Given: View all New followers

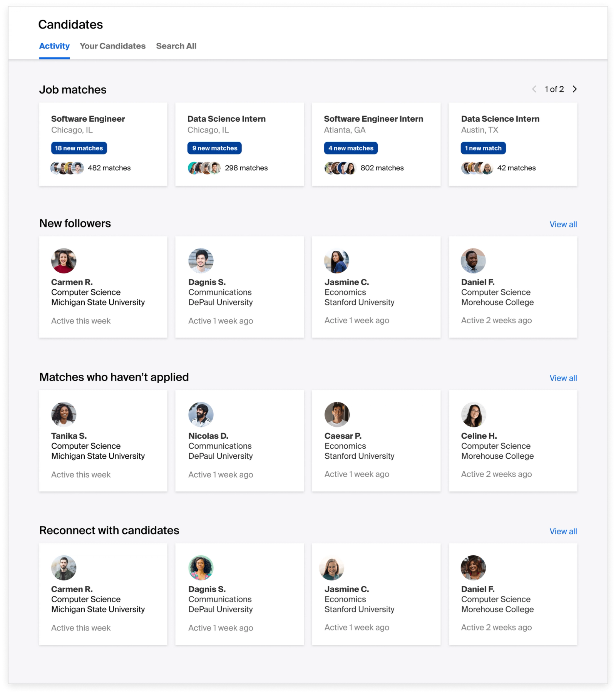Looking at the screenshot, I should click(x=563, y=224).
